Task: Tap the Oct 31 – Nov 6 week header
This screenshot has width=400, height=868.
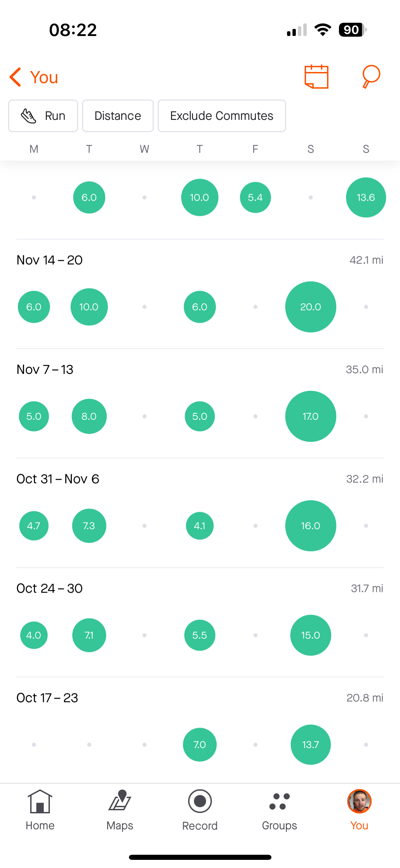Action: (58, 479)
